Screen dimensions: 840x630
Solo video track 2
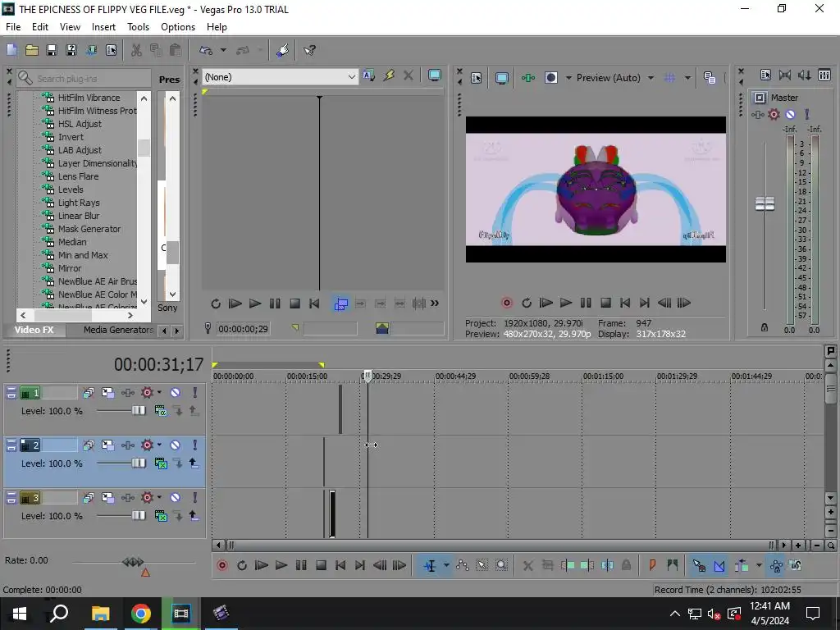click(195, 445)
